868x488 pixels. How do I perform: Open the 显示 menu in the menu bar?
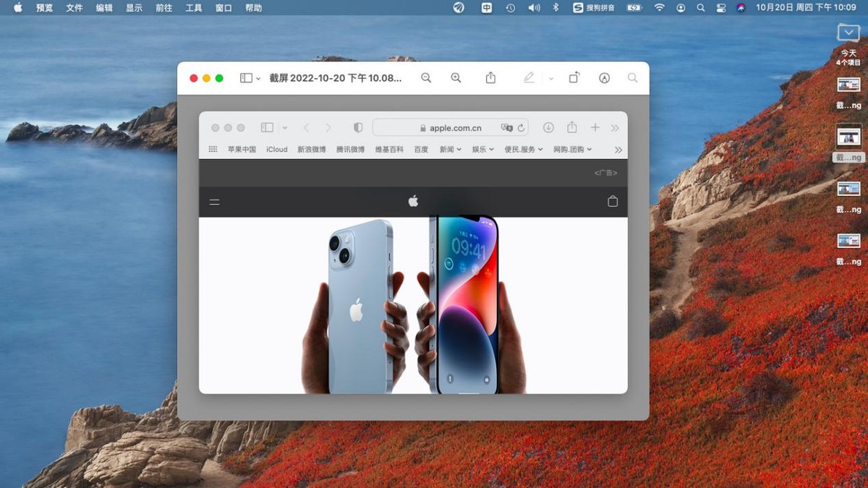click(134, 8)
